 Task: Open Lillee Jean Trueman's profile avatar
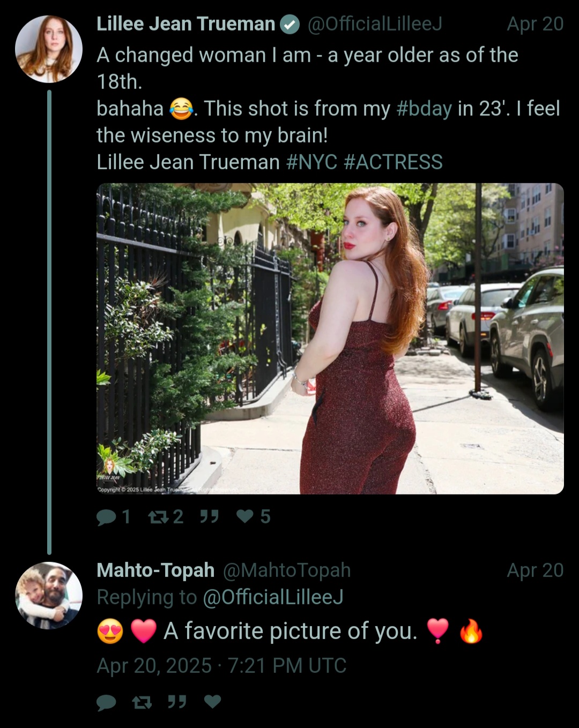(x=49, y=49)
